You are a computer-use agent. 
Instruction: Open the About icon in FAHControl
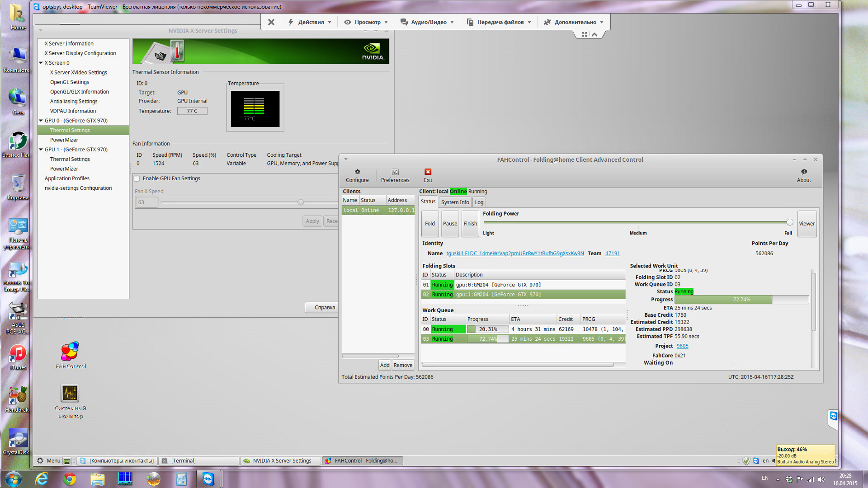pos(804,172)
